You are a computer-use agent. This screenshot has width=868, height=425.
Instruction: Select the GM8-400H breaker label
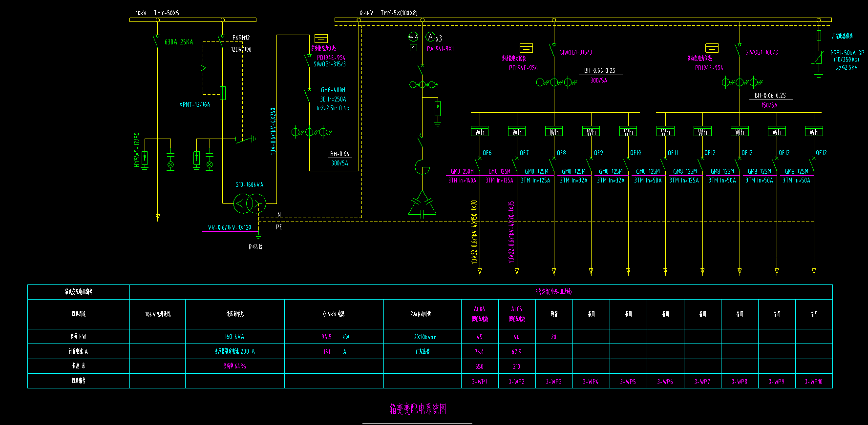333,90
